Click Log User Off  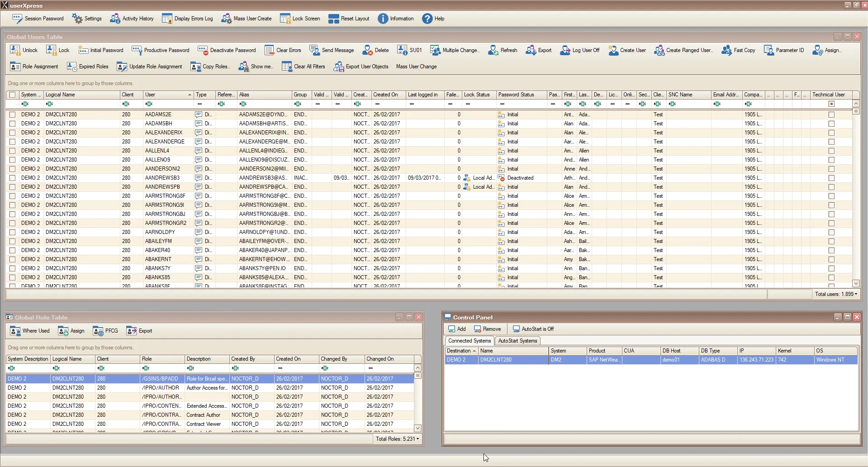coord(580,50)
